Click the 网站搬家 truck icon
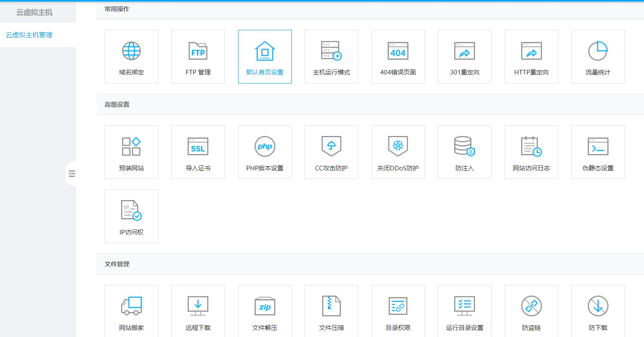The height and width of the screenshot is (337, 644). [x=131, y=306]
